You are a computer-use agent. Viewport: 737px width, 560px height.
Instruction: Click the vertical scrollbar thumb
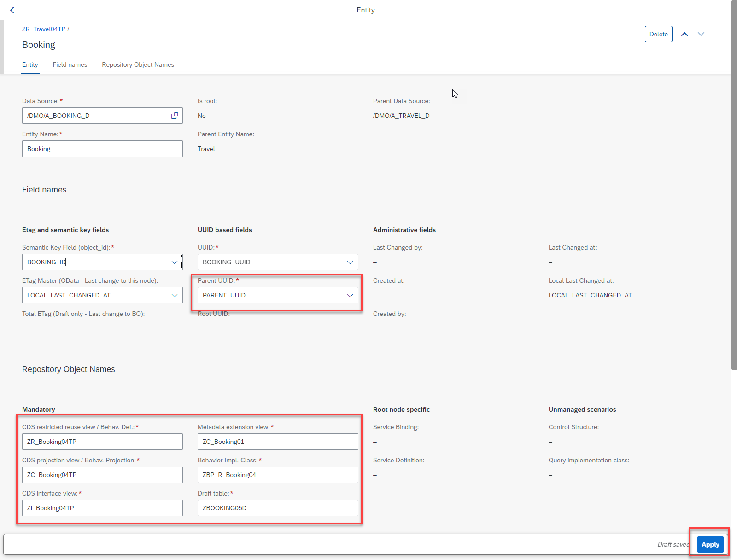[734, 184]
